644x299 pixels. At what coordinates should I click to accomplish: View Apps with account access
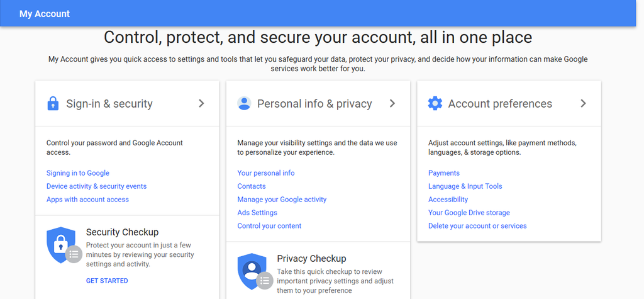(x=87, y=200)
